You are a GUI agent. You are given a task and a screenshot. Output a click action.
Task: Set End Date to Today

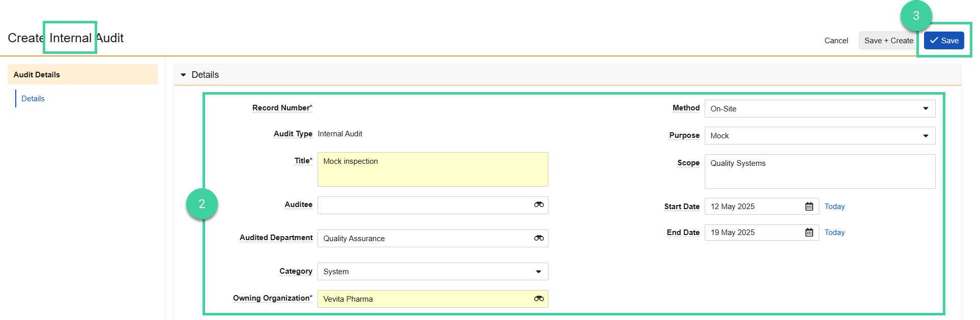834,232
